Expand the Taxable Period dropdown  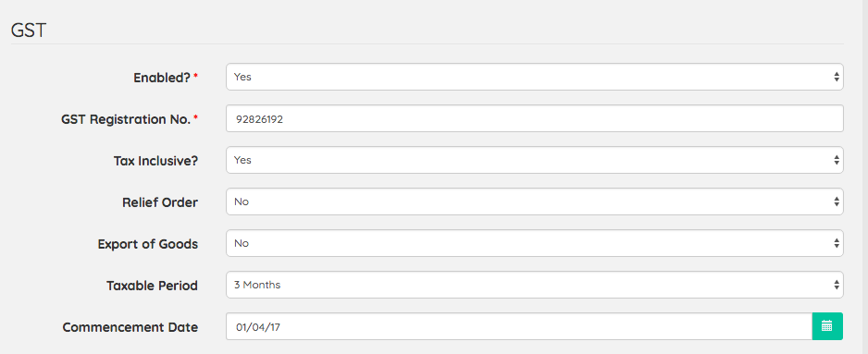[534, 285]
